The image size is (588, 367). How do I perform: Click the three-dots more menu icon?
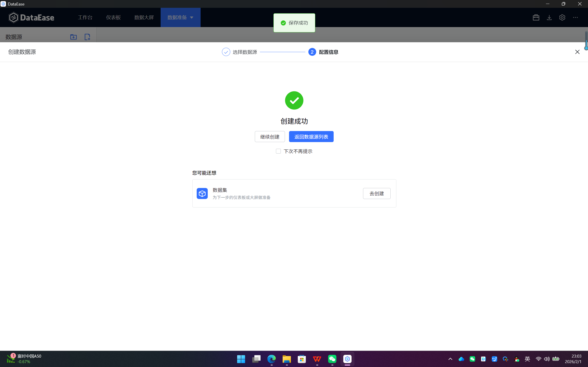pyautogui.click(x=575, y=17)
